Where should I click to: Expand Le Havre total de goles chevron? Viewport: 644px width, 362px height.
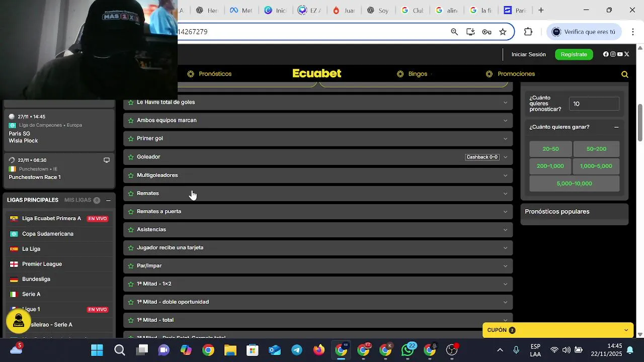click(506, 103)
